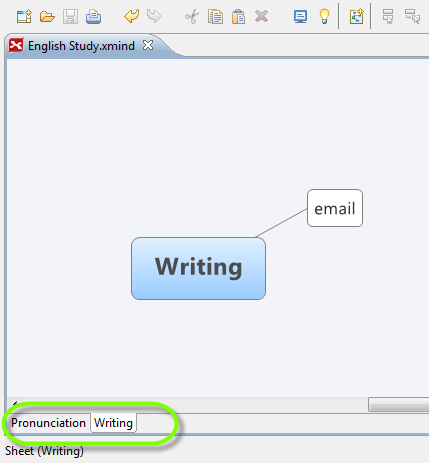Redo the action via arrow icon
The image size is (429, 463).
click(154, 16)
